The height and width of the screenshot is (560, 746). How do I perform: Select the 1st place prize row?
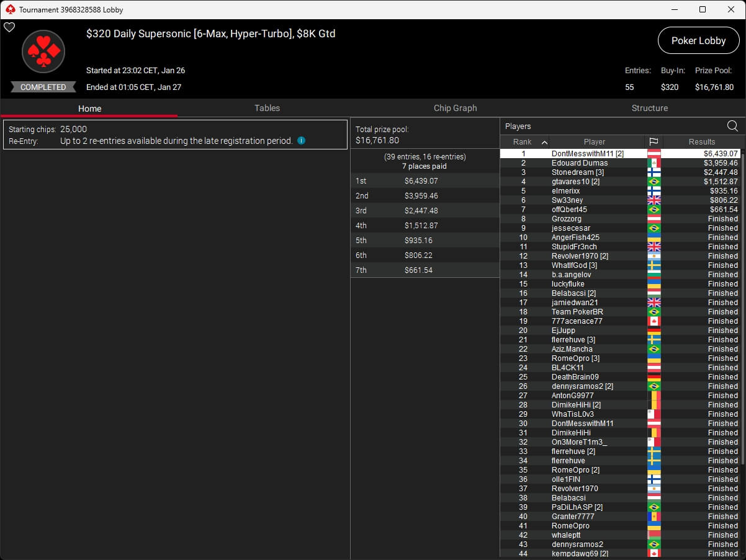pos(425,181)
